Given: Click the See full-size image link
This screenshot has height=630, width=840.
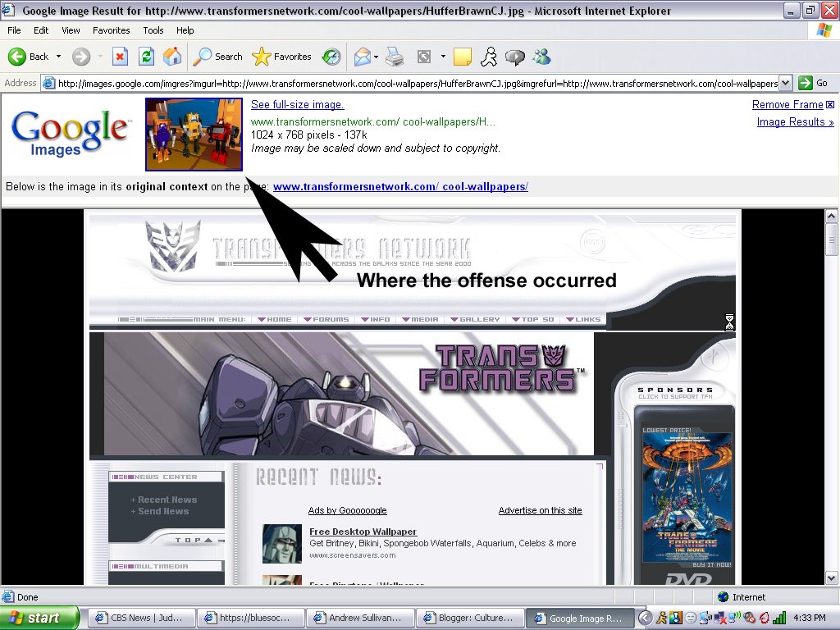Looking at the screenshot, I should [297, 105].
